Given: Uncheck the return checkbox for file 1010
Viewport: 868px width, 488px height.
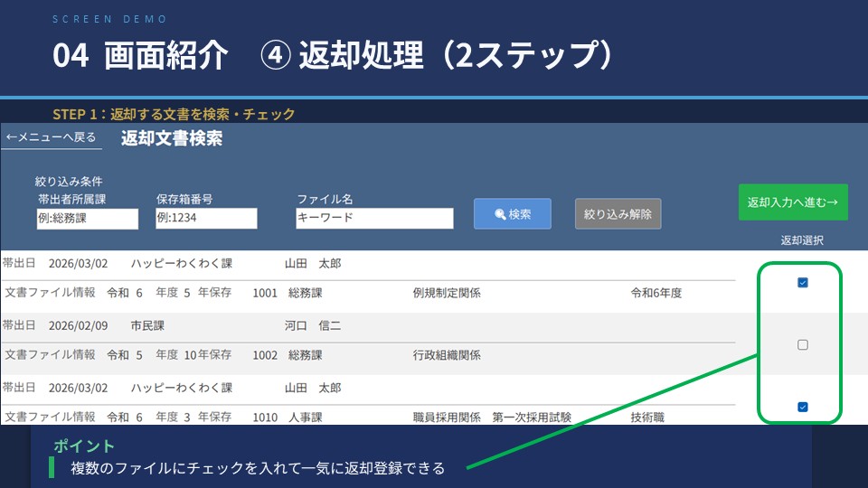Looking at the screenshot, I should point(802,407).
